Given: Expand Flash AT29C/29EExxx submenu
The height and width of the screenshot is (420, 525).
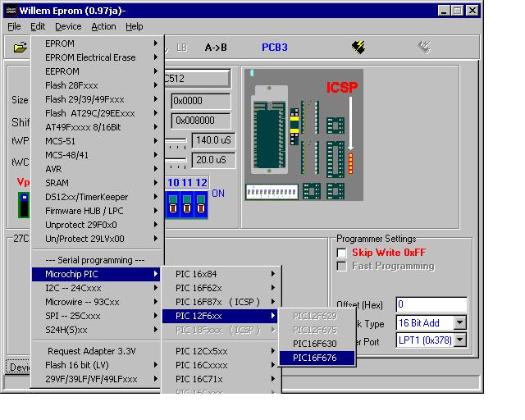Looking at the screenshot, I should (x=96, y=113).
